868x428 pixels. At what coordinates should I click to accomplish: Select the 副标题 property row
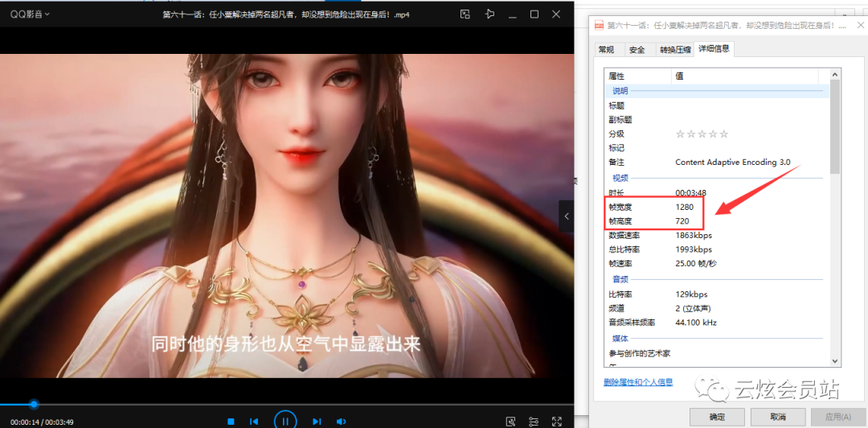718,120
